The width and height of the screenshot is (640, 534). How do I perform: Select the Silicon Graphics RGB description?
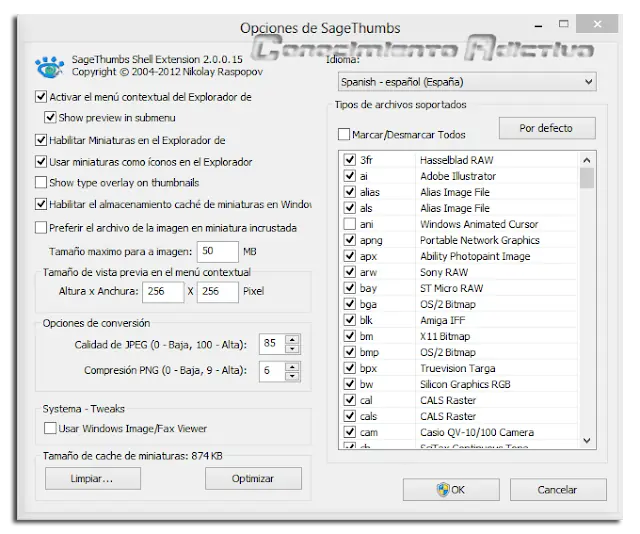465,384
